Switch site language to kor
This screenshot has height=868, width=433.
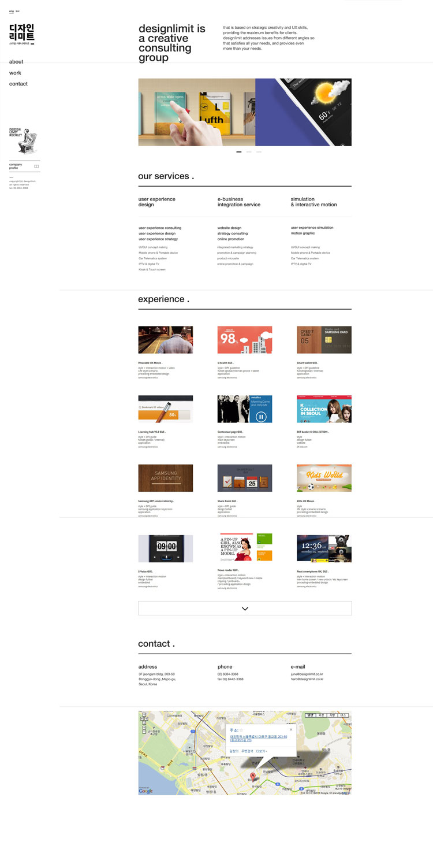17,11
